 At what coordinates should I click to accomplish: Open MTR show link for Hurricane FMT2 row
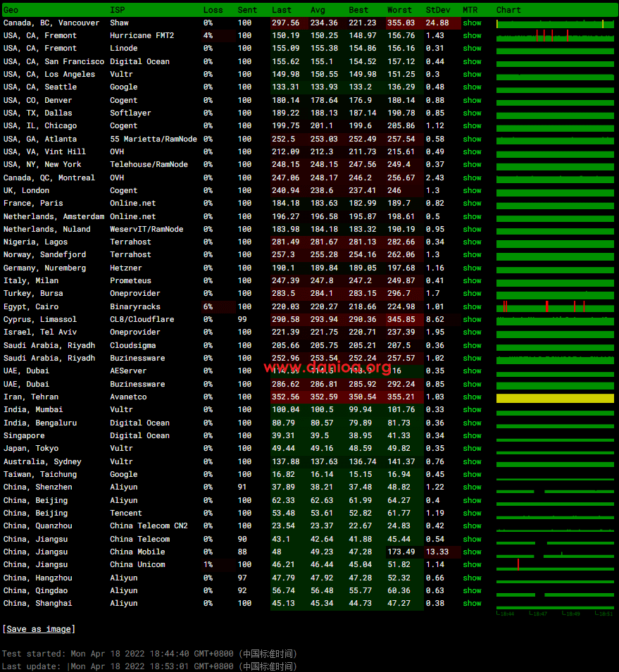tap(472, 35)
